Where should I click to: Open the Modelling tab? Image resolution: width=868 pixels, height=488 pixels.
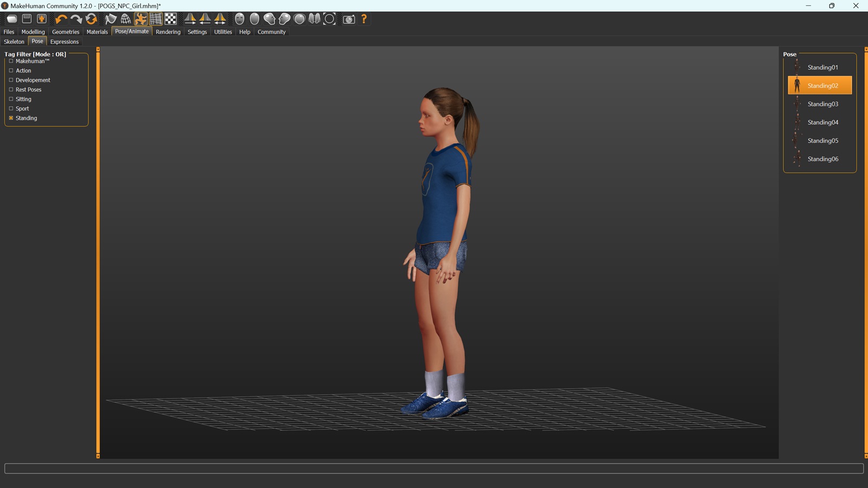click(33, 32)
